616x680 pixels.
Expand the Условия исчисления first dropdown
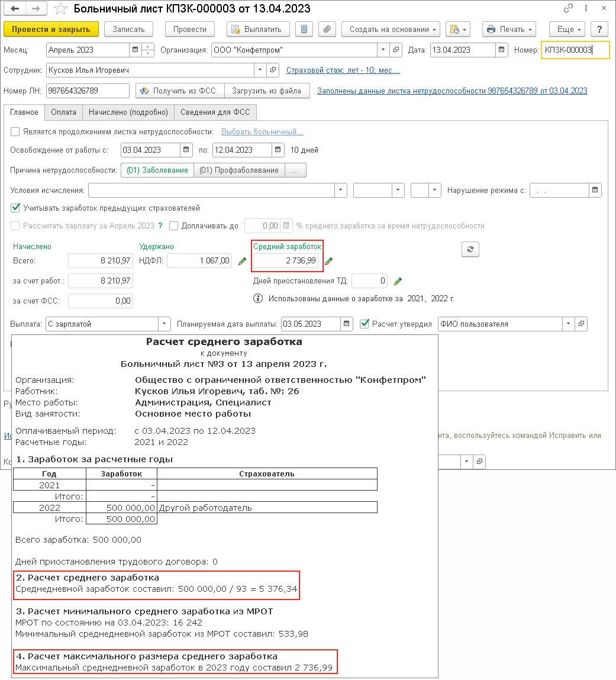340,190
